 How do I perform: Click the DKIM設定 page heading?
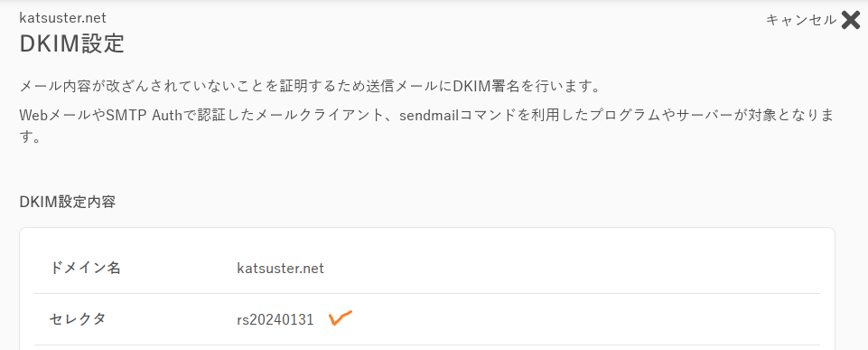tap(72, 43)
